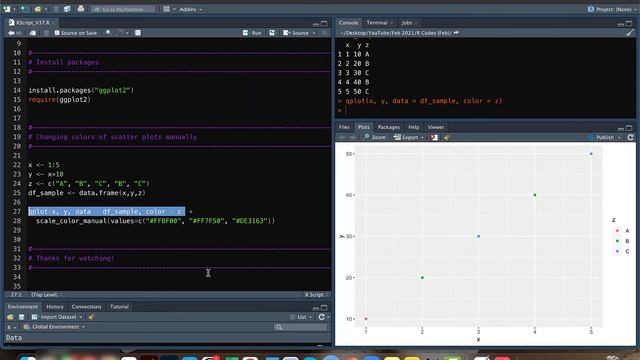
Task: Select the Plots tab
Action: [x=363, y=127]
